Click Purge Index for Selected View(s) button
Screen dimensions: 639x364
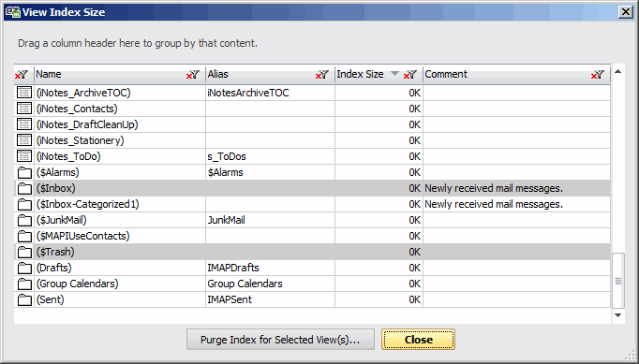click(280, 340)
